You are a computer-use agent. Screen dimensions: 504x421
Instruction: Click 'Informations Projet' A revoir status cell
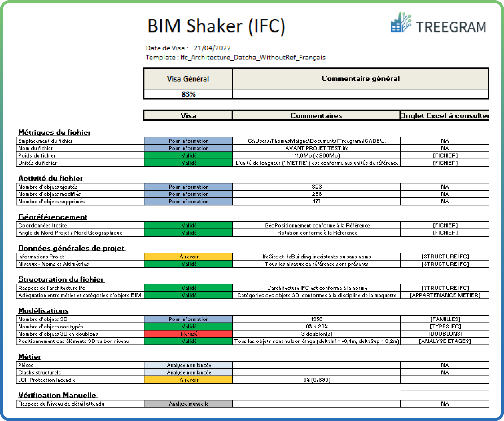pos(188,257)
